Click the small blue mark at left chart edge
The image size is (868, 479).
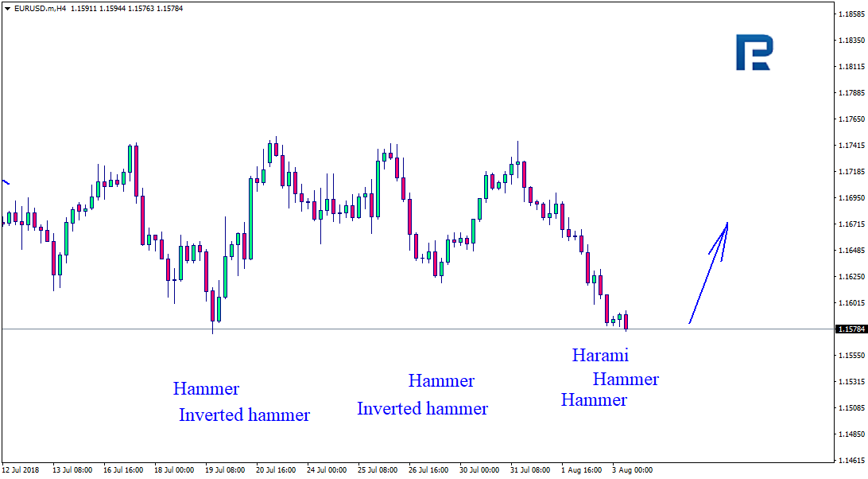[x=6, y=182]
